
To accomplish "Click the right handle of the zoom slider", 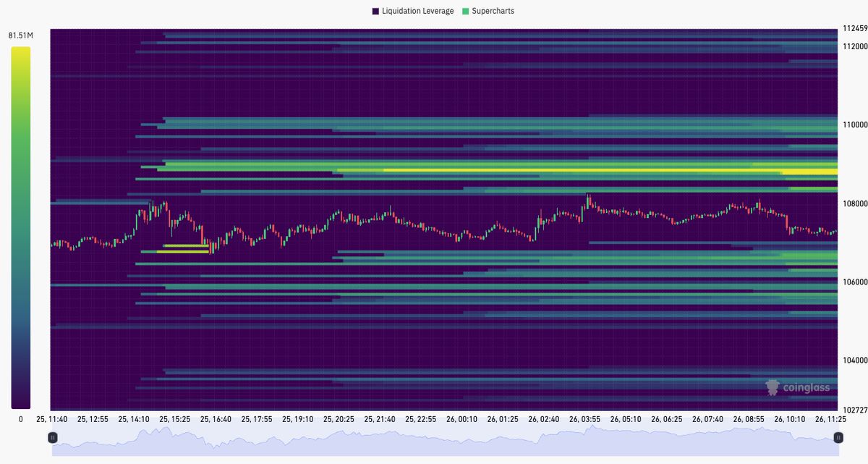I will click(x=838, y=437).
